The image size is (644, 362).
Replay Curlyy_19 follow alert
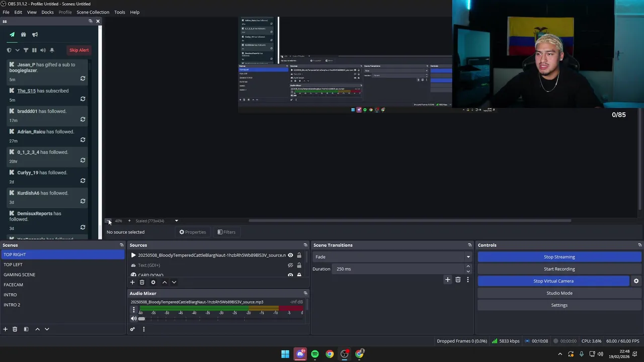(83, 181)
